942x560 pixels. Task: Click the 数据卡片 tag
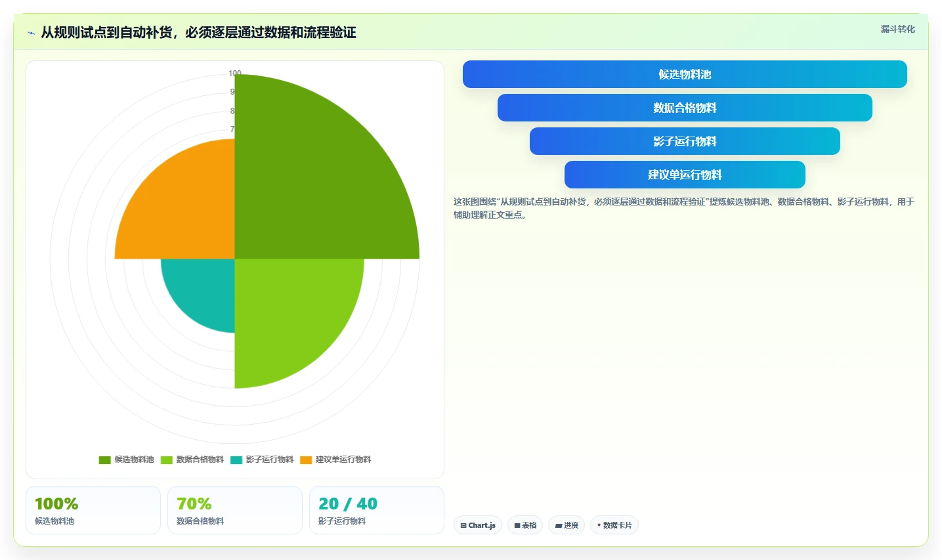pos(614,525)
